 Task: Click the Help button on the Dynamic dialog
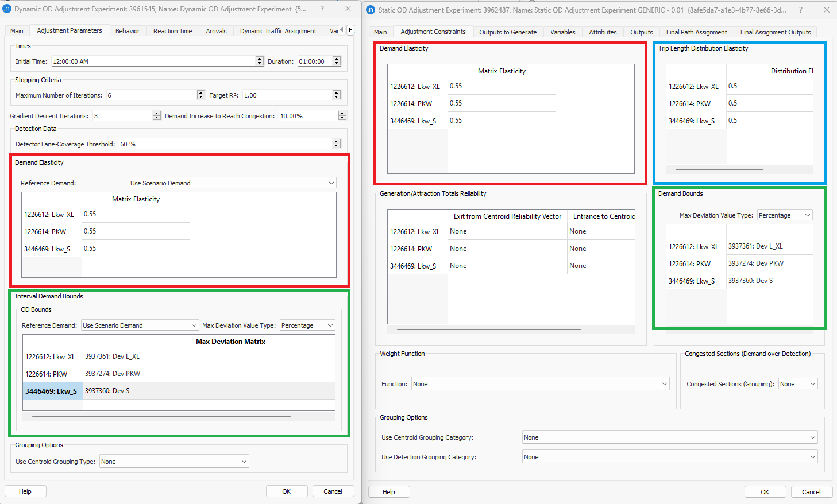pos(25,491)
